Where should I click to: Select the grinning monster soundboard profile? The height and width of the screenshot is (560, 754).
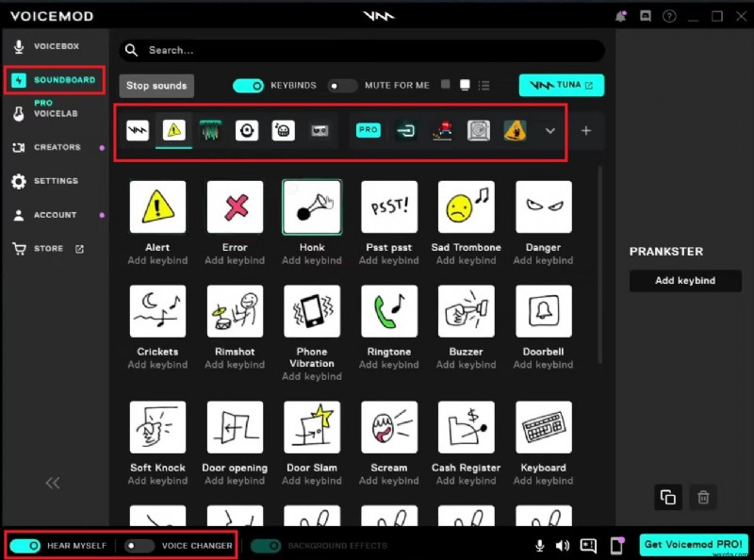tap(284, 130)
